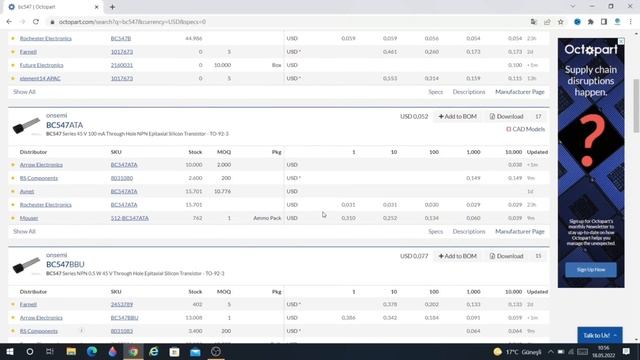
Task: Switch to Chrome on taskbar
Action: [x=133, y=351]
